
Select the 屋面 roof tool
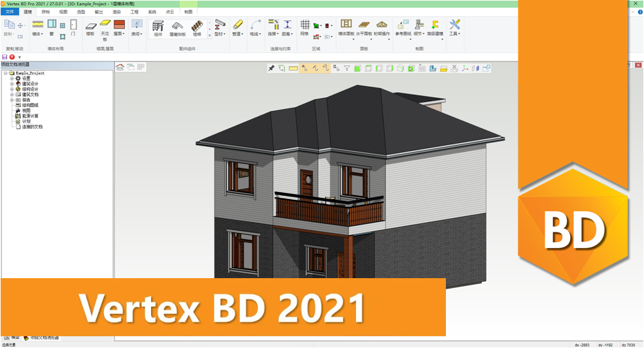click(119, 27)
